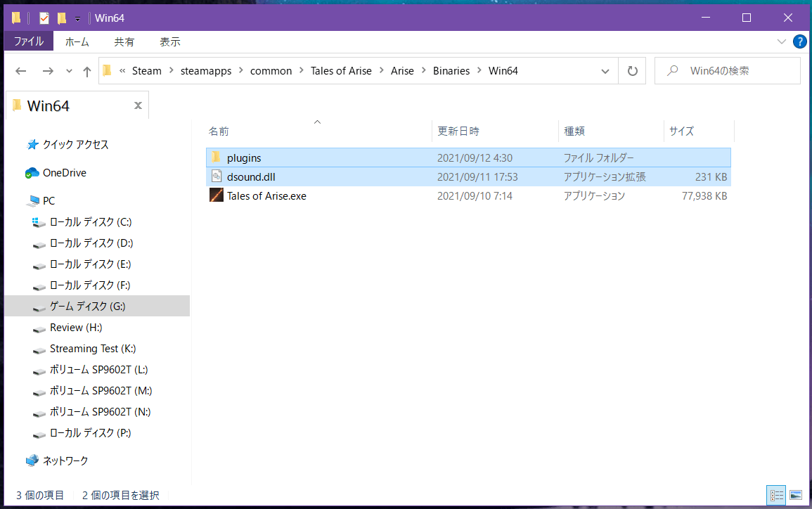Go up one folder level
Viewport: 812px width, 509px height.
87,72
